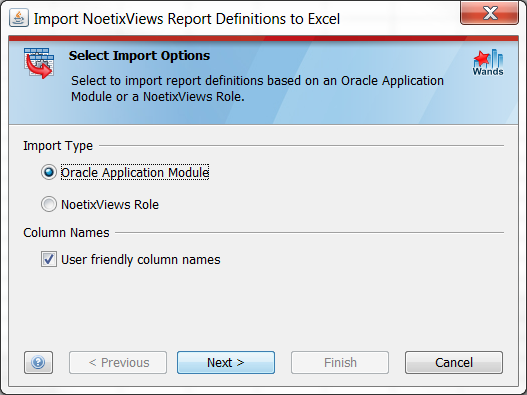
Task: Click the dialog title text
Action: pos(187,18)
